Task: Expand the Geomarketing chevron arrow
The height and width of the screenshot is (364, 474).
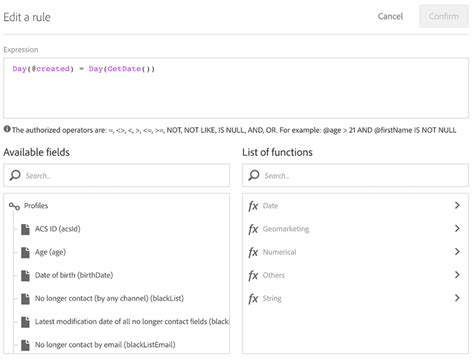Action: [x=457, y=228]
